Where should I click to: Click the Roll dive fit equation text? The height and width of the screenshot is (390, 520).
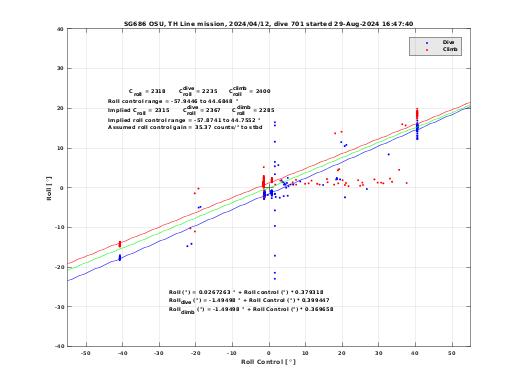[x=249, y=301]
